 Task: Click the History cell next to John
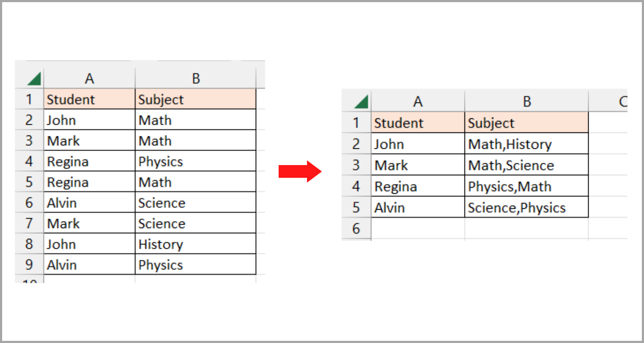(x=195, y=244)
